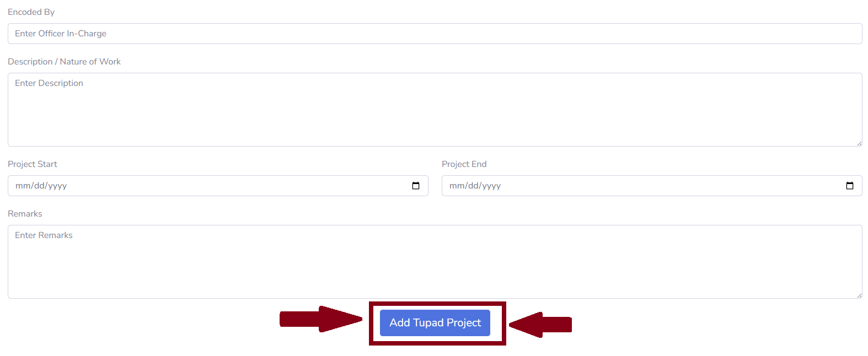Open the Project Start calendar picker icon
This screenshot has height=356, width=868.
[416, 186]
